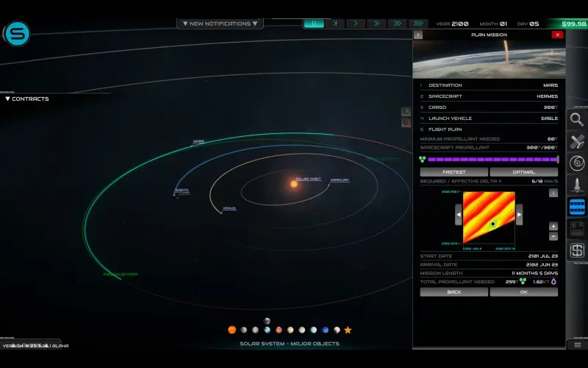Click the star icon in object bar
Viewport: 588px width, 368px height.
click(x=348, y=330)
